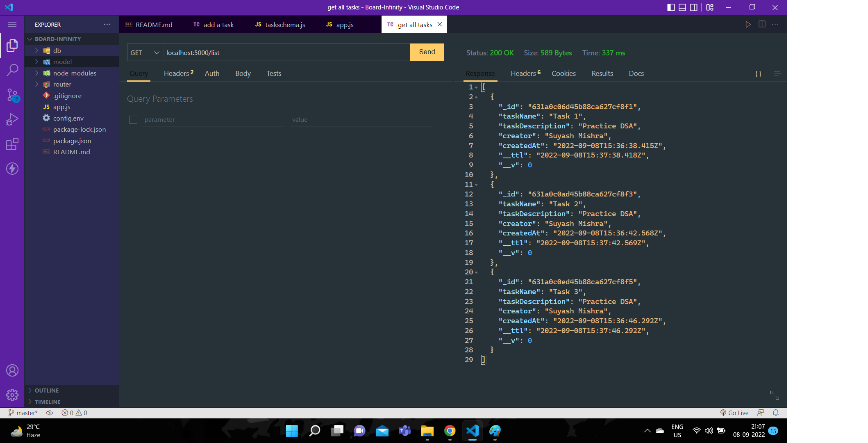Open Source Control view with 19 badge
The image size is (868, 443).
coord(12,95)
